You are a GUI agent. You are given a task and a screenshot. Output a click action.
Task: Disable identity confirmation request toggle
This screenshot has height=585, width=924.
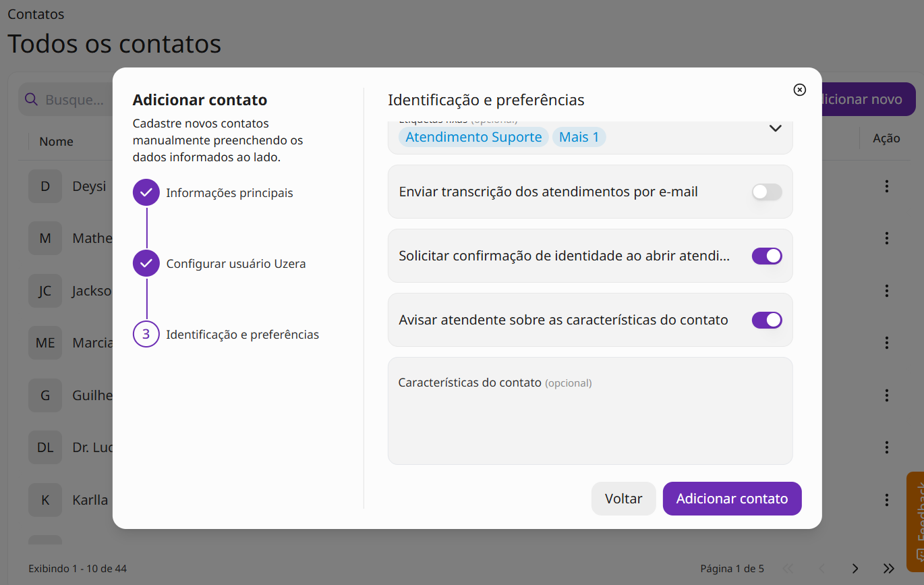(767, 256)
